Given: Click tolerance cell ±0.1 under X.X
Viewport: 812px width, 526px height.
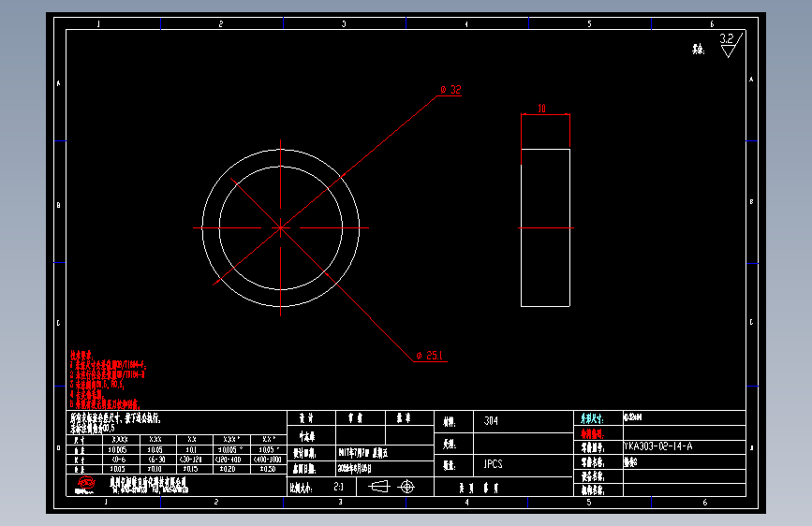Looking at the screenshot, I should coord(192,450).
